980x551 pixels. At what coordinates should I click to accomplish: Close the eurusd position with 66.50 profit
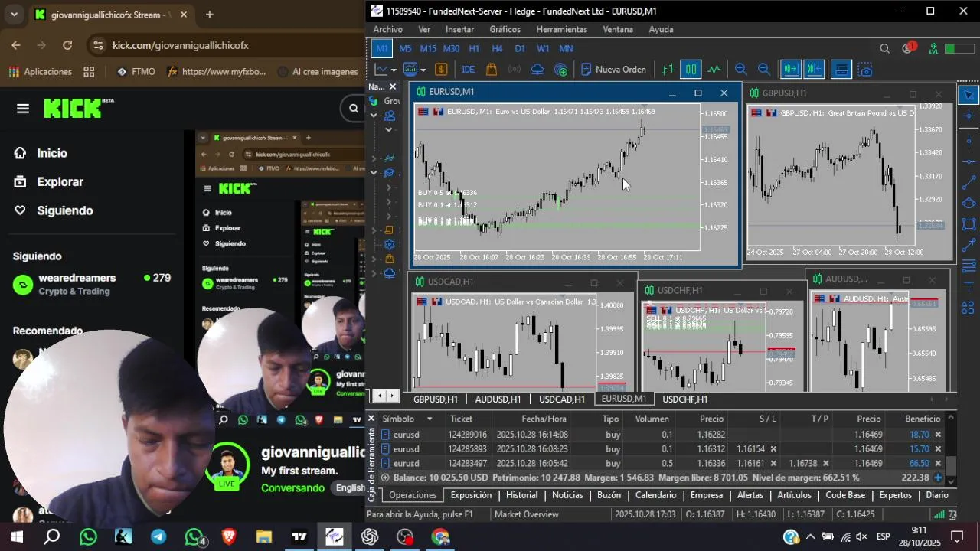tap(938, 464)
